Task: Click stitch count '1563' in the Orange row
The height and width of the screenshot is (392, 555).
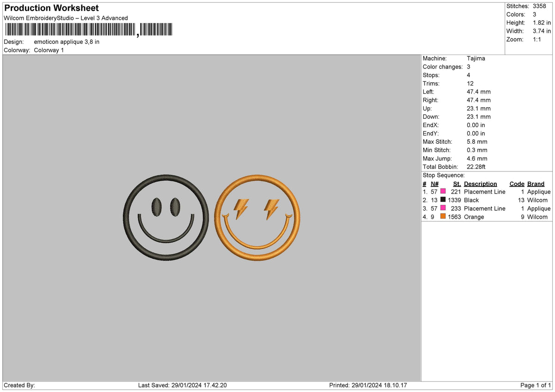Action: (454, 216)
